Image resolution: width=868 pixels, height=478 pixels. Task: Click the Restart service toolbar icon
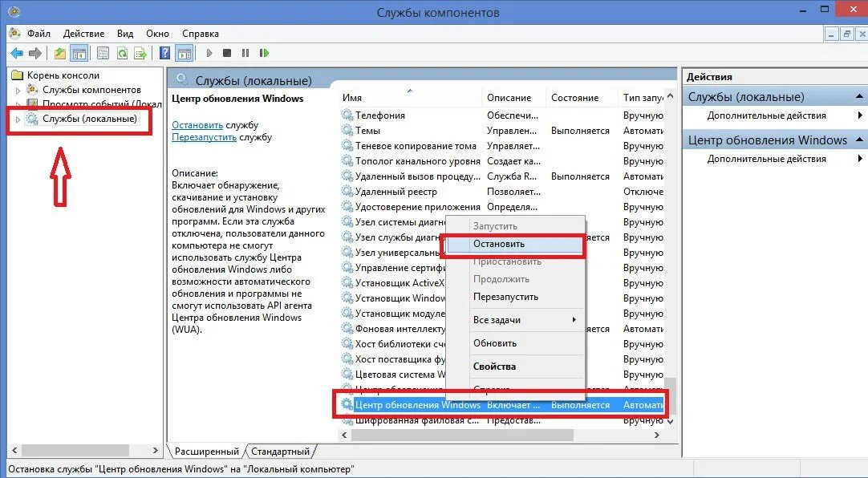tap(264, 53)
